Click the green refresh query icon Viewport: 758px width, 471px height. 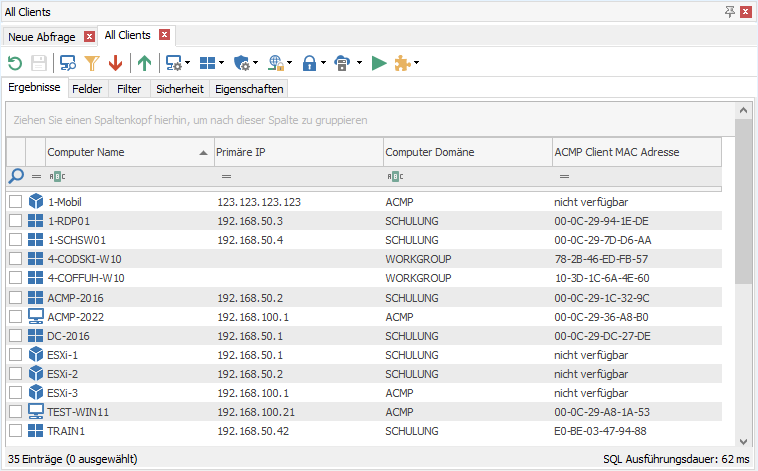click(15, 64)
